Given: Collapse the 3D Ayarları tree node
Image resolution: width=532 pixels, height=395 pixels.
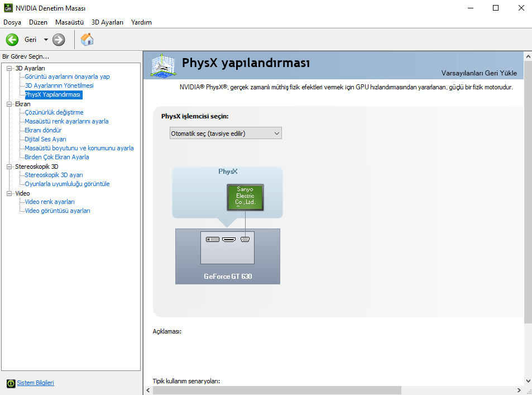Looking at the screenshot, I should (9, 68).
